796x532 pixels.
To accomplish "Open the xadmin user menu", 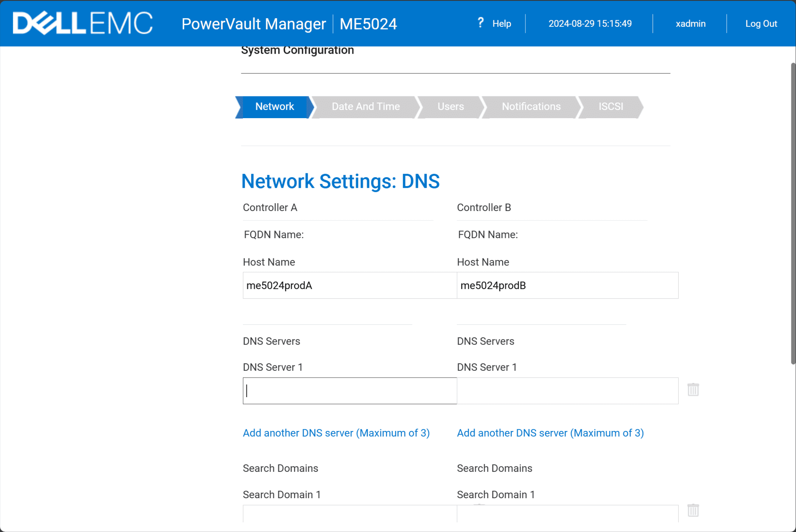I will [x=690, y=24].
